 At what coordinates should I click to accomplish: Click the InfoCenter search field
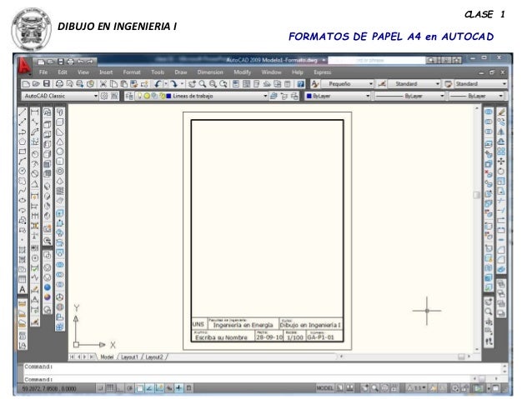[x=376, y=60]
